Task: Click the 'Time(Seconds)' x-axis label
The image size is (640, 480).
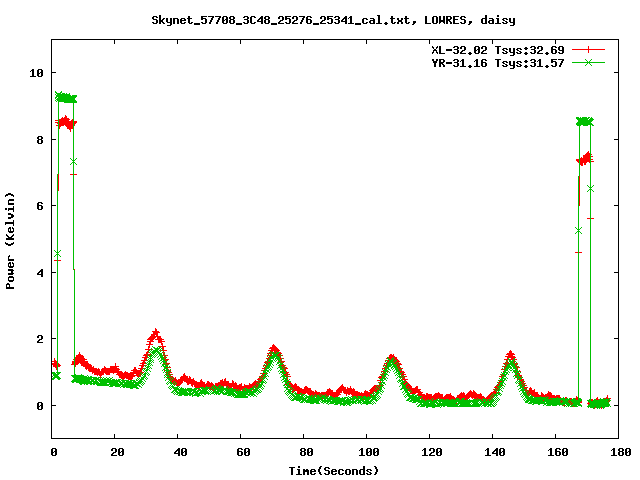Action: point(334,471)
